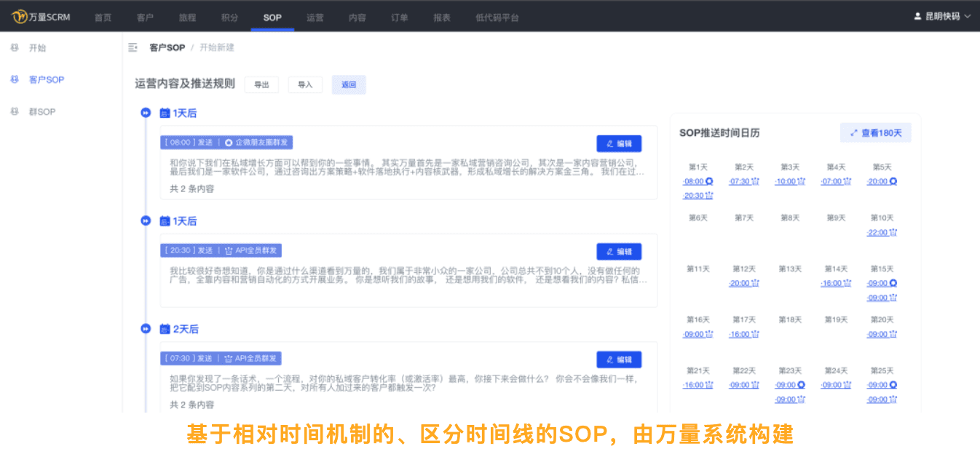Select 开始 in the left sidebar
This screenshot has height=473, width=980.
click(37, 48)
